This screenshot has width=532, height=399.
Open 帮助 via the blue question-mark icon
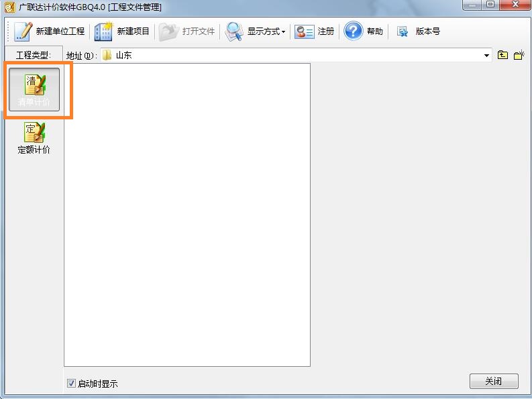click(x=353, y=32)
